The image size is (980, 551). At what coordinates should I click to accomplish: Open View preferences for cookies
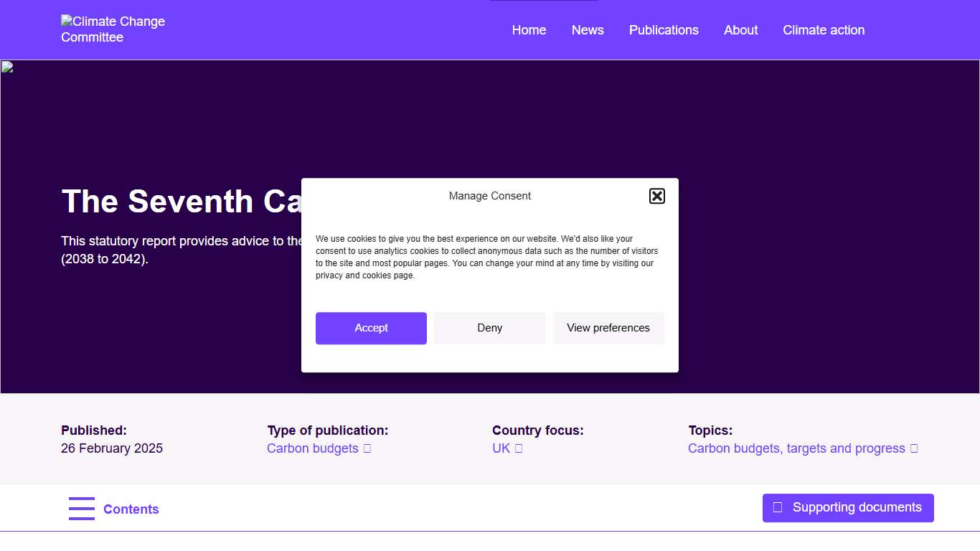[608, 328]
